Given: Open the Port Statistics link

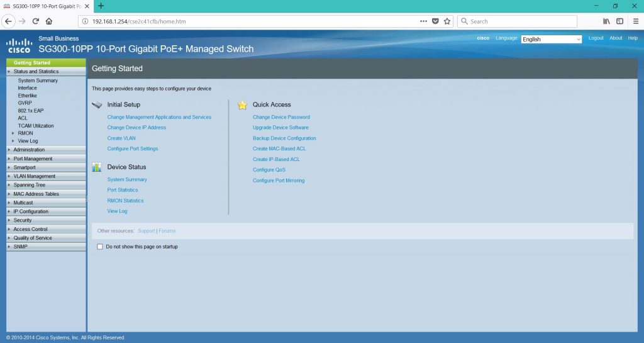Looking at the screenshot, I should pos(123,190).
